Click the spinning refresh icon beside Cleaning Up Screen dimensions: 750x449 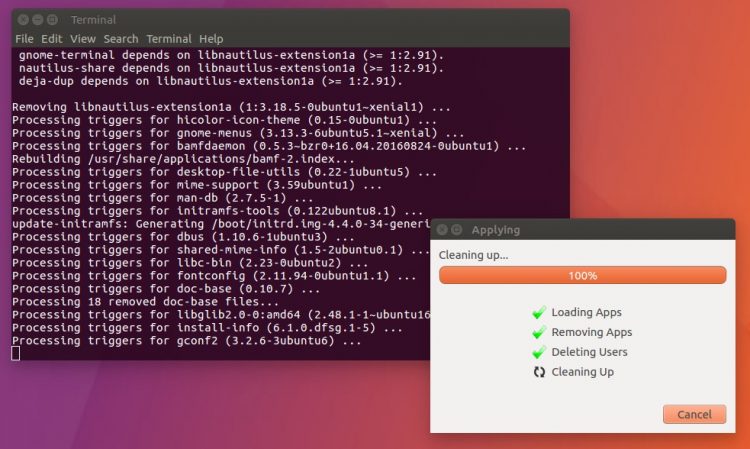[539, 372]
